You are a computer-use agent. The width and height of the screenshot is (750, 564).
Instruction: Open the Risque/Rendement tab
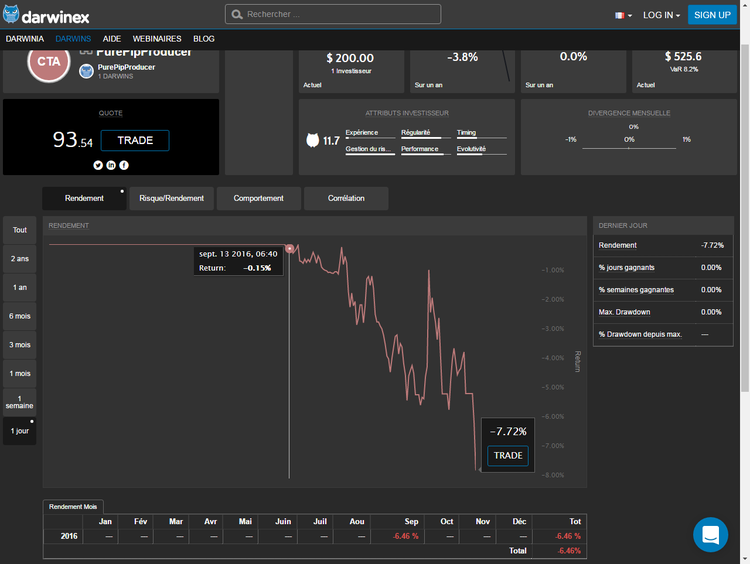[171, 198]
